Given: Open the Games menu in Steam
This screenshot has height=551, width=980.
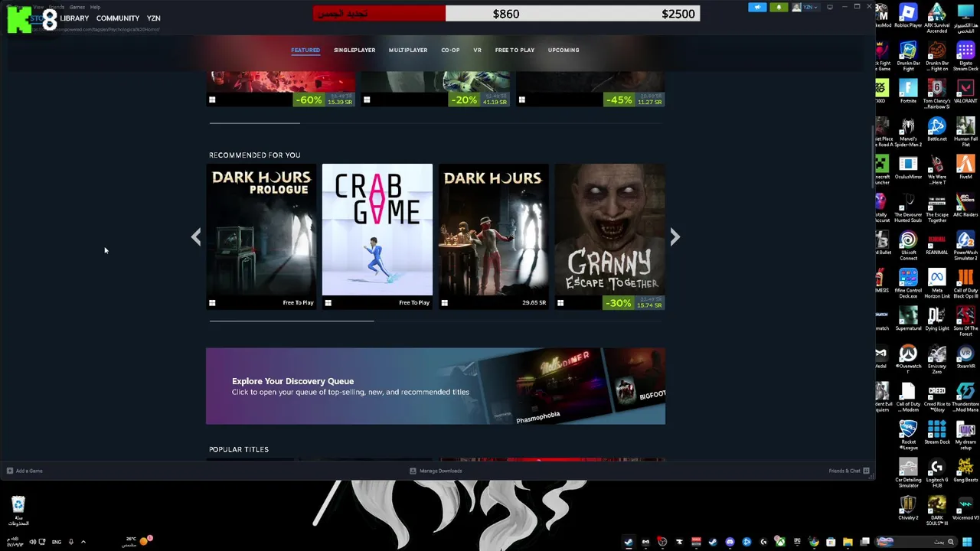Looking at the screenshot, I should [77, 7].
